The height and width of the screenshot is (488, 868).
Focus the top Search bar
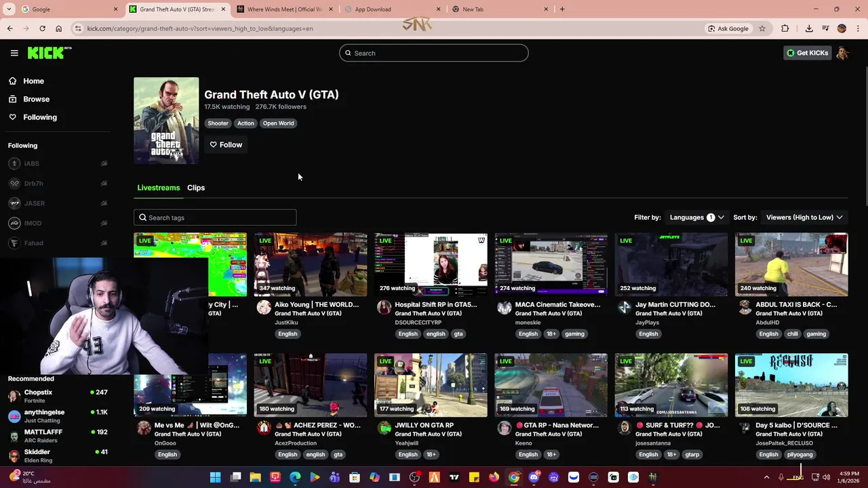click(434, 53)
